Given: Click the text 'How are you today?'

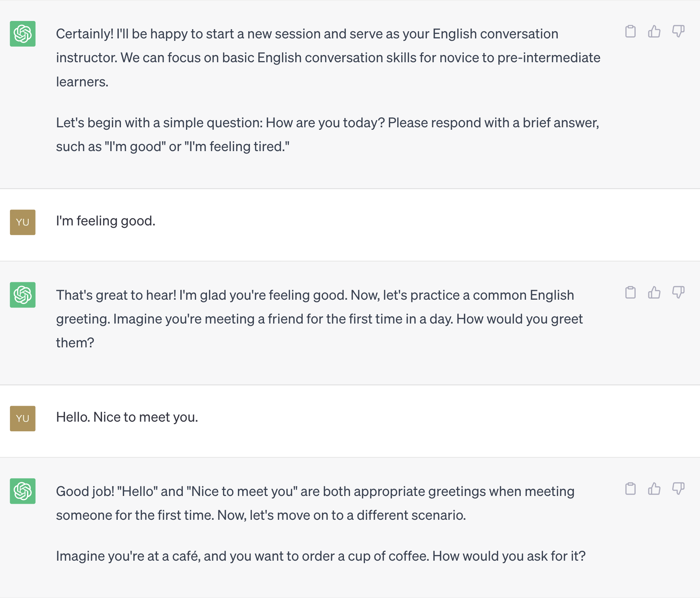Looking at the screenshot, I should (x=325, y=123).
